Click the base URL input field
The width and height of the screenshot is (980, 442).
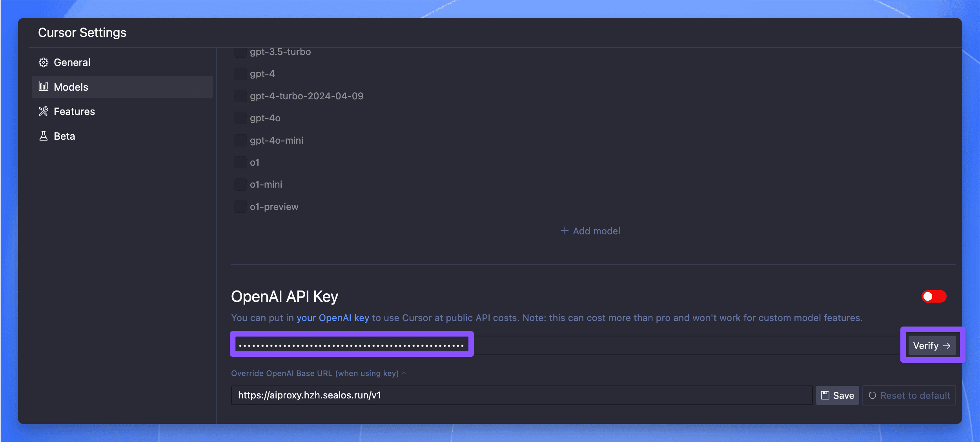point(521,395)
